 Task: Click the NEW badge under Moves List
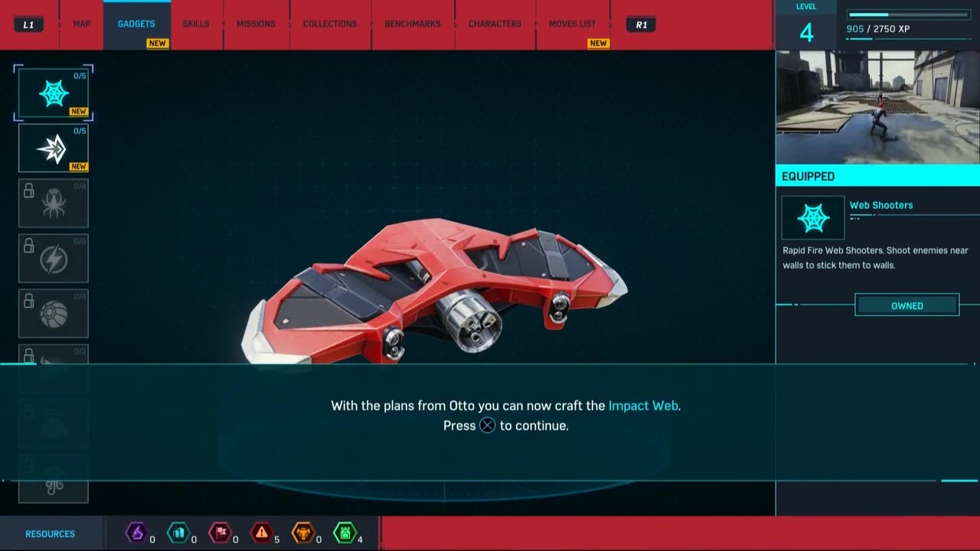[x=598, y=43]
